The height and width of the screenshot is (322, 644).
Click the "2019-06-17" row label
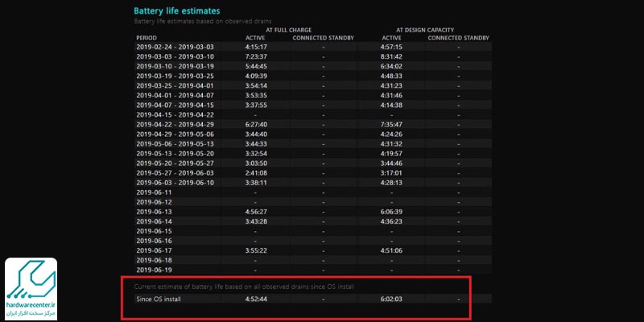[154, 250]
